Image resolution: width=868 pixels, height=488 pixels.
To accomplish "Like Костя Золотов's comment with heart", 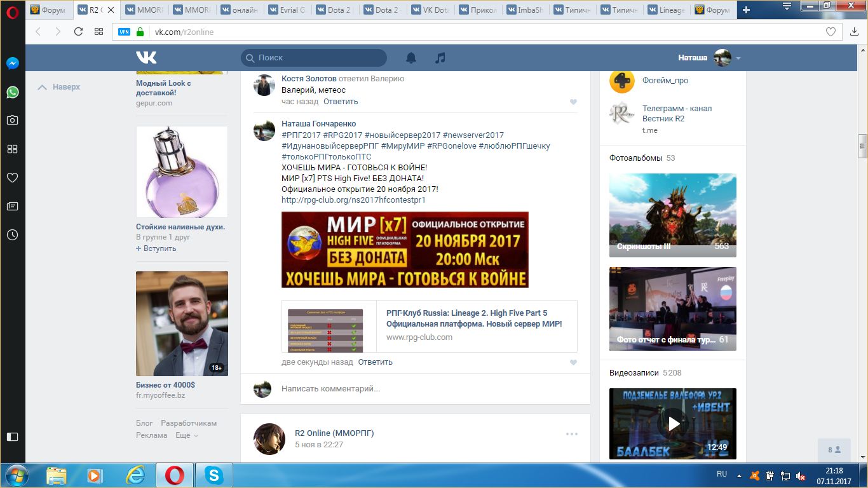I will coord(573,102).
